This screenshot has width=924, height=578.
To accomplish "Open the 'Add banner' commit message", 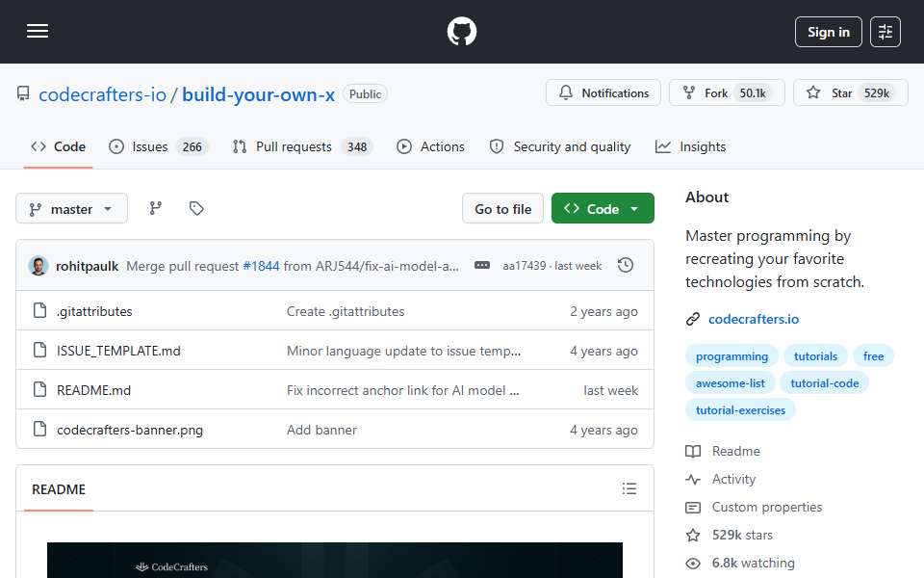I will click(x=321, y=430).
